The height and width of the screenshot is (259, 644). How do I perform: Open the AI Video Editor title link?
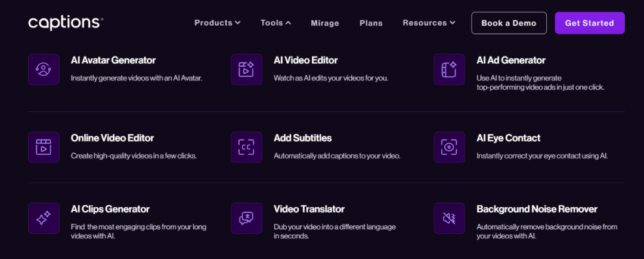[x=305, y=60]
